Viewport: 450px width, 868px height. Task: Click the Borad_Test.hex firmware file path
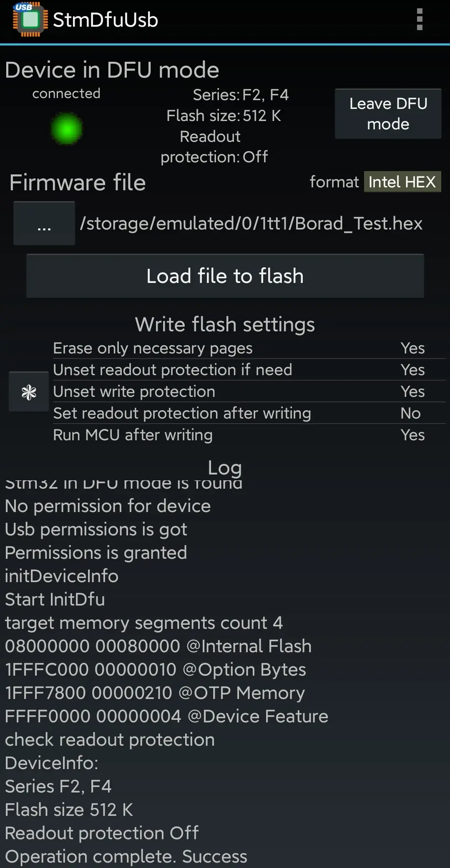tap(251, 224)
